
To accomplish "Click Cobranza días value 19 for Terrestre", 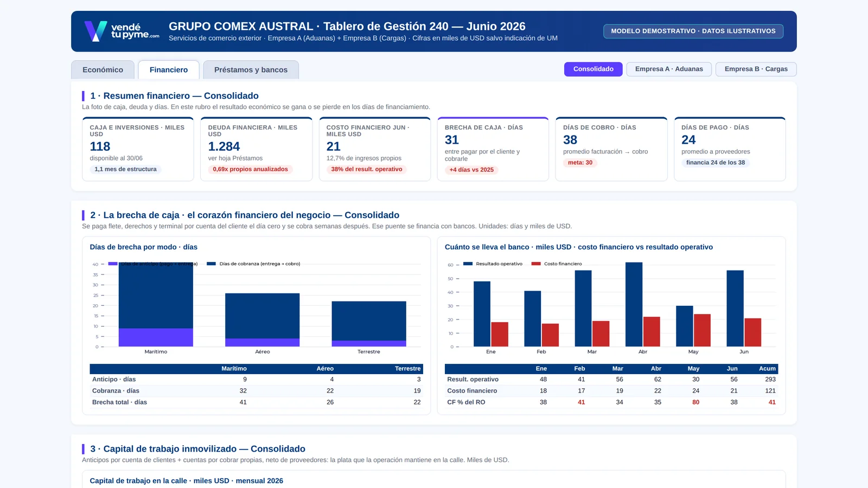I will coord(417,391).
